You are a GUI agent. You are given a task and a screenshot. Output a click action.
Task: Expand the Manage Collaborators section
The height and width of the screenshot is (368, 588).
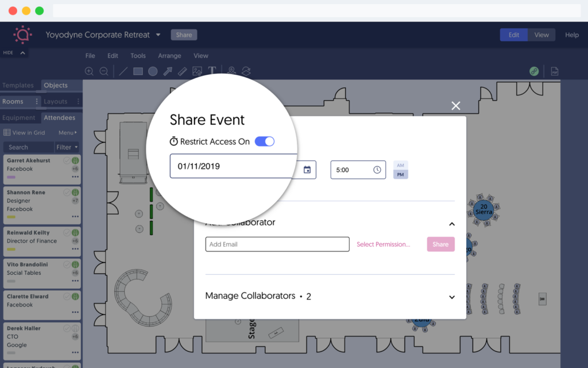point(452,297)
